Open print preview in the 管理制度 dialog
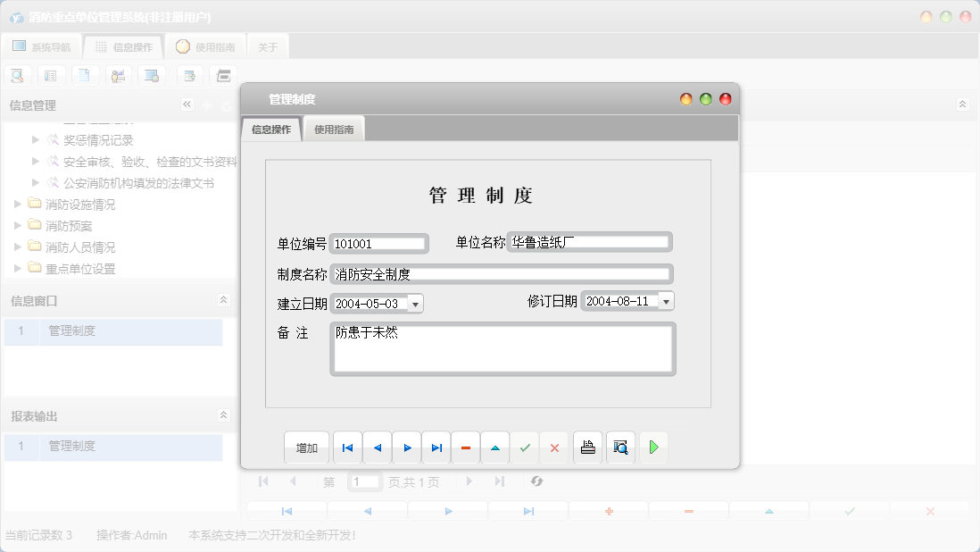Image resolution: width=980 pixels, height=552 pixels. point(620,447)
